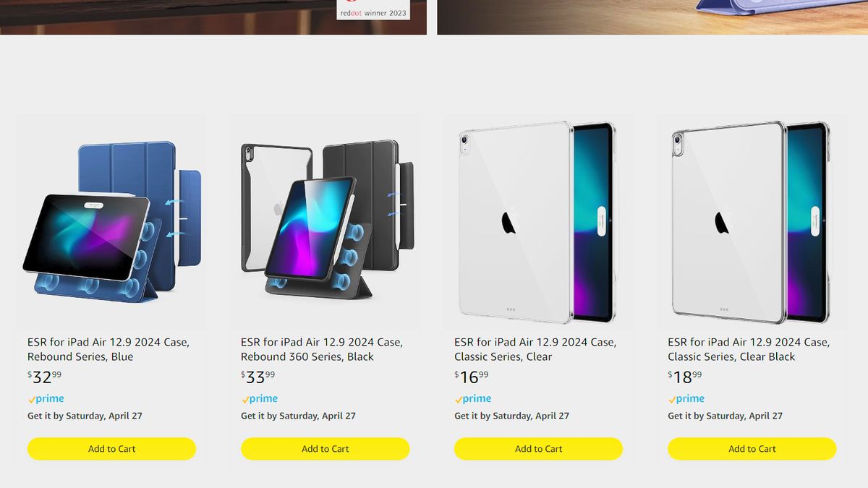Click the Prime badge for the Rebound 360 Series
The image size is (868, 488).
259,398
